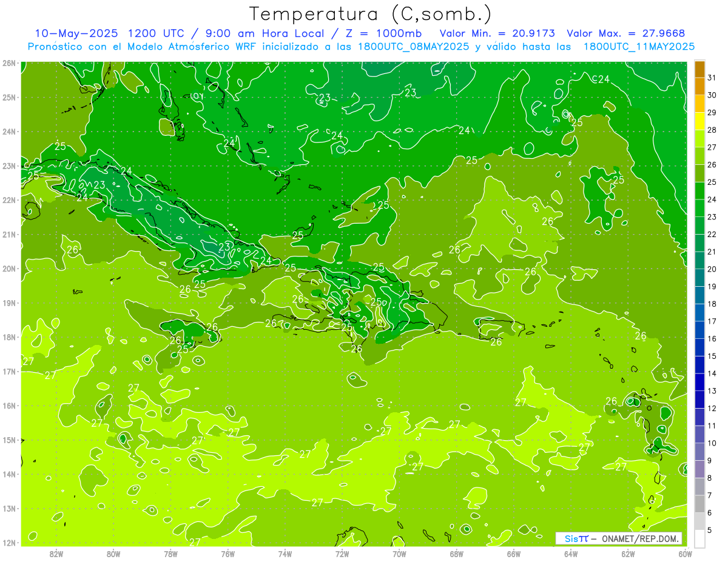Click the '24N' latitude axis label
728x562 pixels.
pos(8,132)
